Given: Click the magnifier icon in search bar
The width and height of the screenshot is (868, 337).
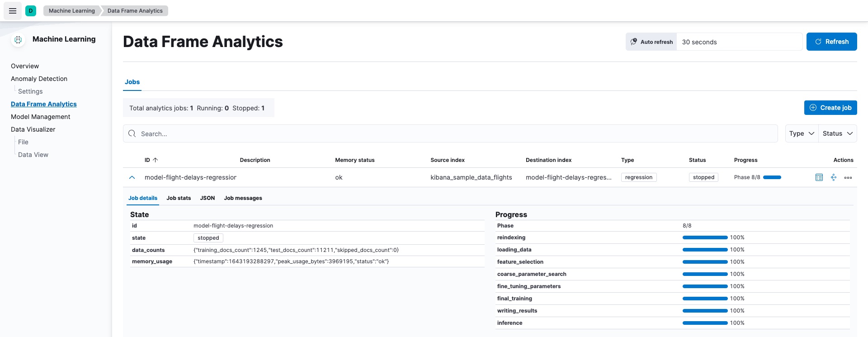Looking at the screenshot, I should click(x=132, y=133).
